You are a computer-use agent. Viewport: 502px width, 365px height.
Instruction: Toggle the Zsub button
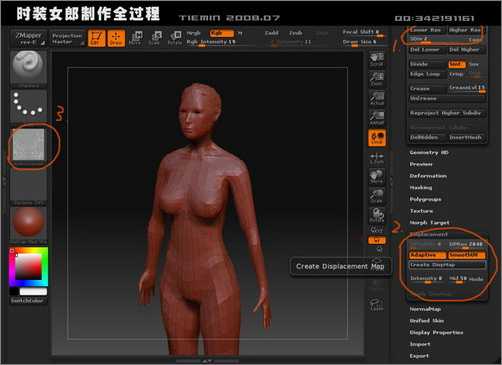(295, 33)
